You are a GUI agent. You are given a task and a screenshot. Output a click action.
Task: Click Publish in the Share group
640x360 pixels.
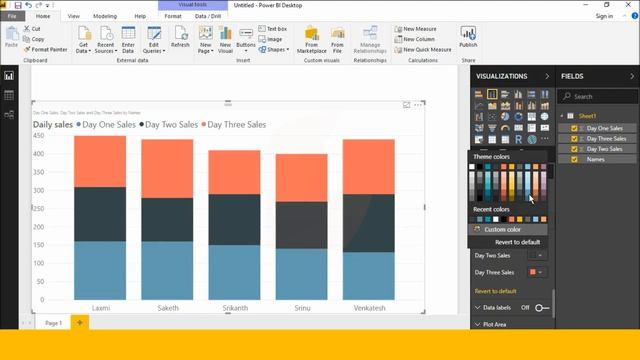(468, 37)
